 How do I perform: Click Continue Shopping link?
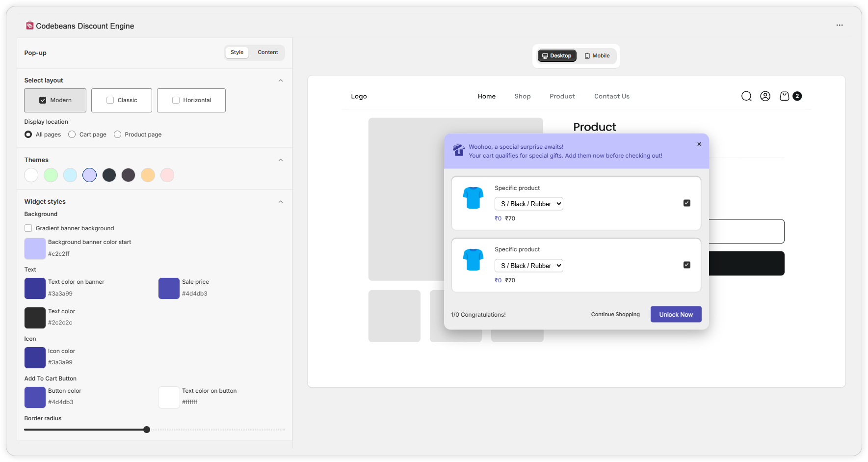[615, 314]
